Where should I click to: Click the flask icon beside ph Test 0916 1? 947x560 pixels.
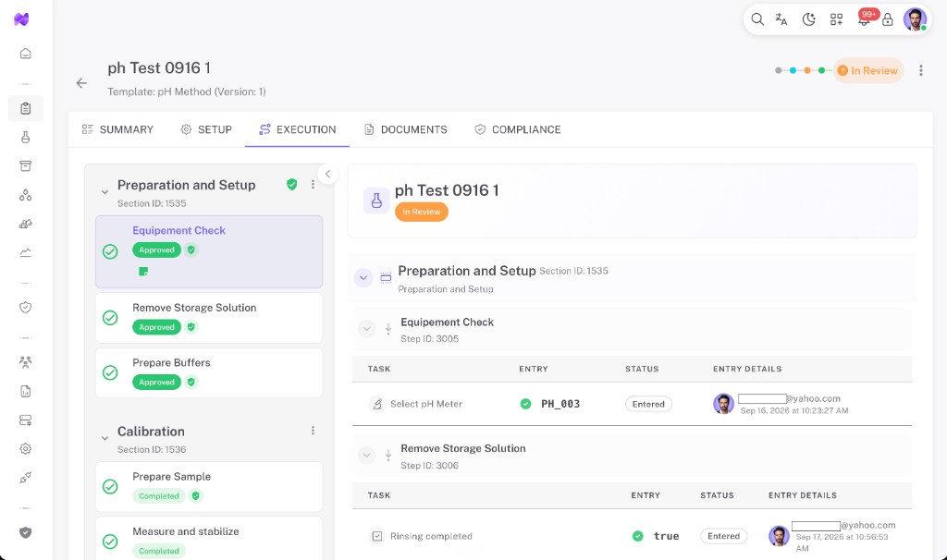376,201
